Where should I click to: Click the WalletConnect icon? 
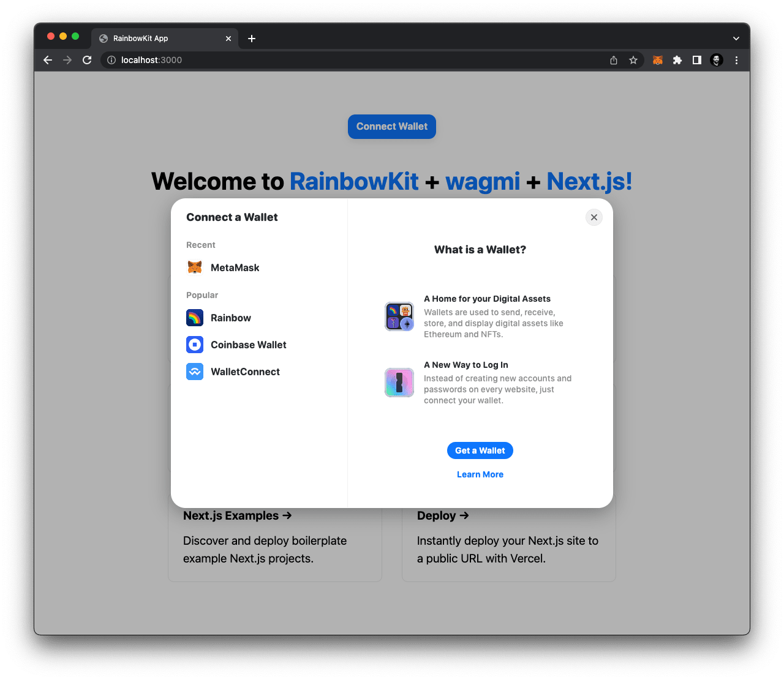pos(195,372)
